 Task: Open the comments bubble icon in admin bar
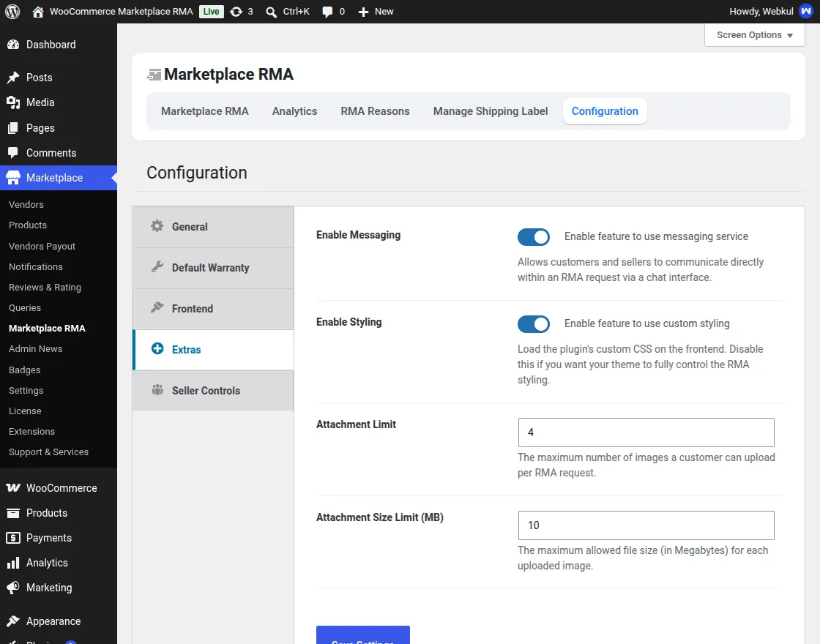point(327,12)
